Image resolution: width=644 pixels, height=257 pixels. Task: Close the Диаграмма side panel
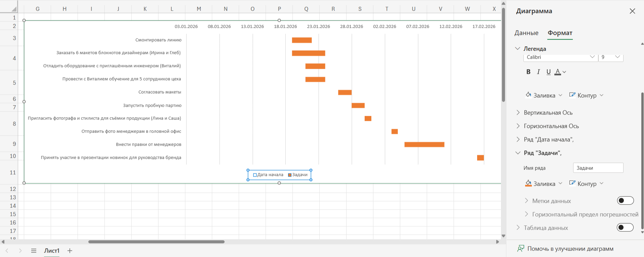click(x=632, y=11)
